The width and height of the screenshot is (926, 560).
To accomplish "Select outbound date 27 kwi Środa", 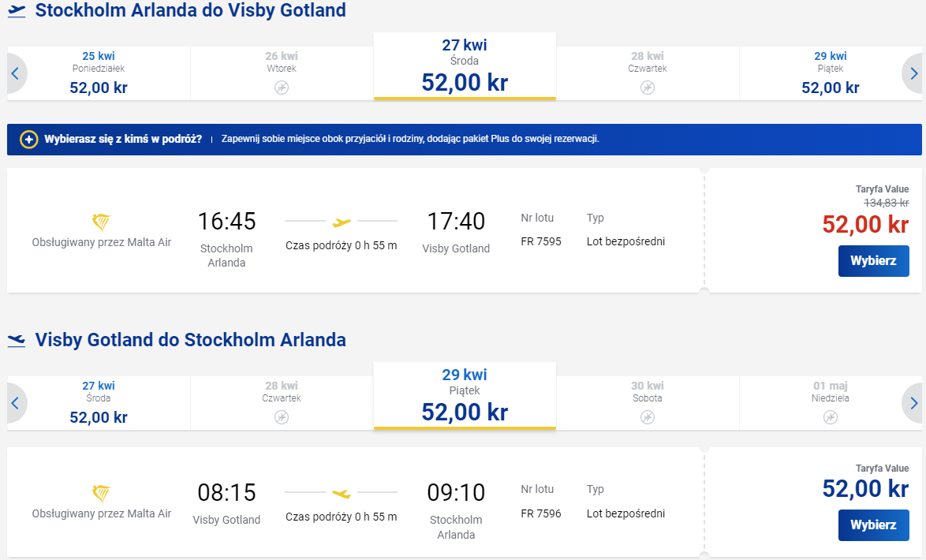I will click(x=465, y=66).
